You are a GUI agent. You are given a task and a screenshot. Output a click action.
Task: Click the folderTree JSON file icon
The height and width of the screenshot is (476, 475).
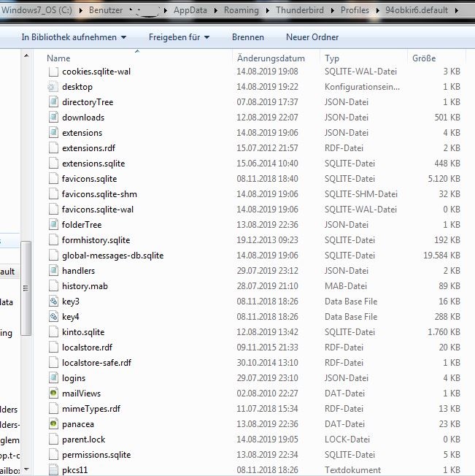pyautogui.click(x=53, y=225)
